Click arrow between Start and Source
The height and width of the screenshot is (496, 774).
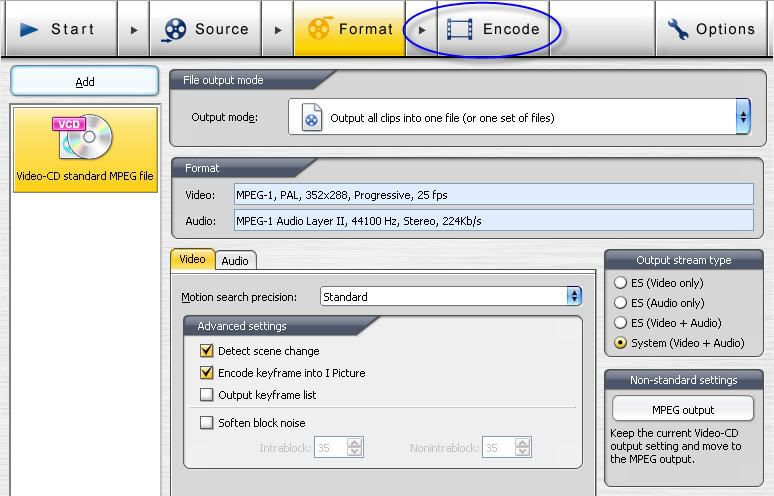coord(134,30)
